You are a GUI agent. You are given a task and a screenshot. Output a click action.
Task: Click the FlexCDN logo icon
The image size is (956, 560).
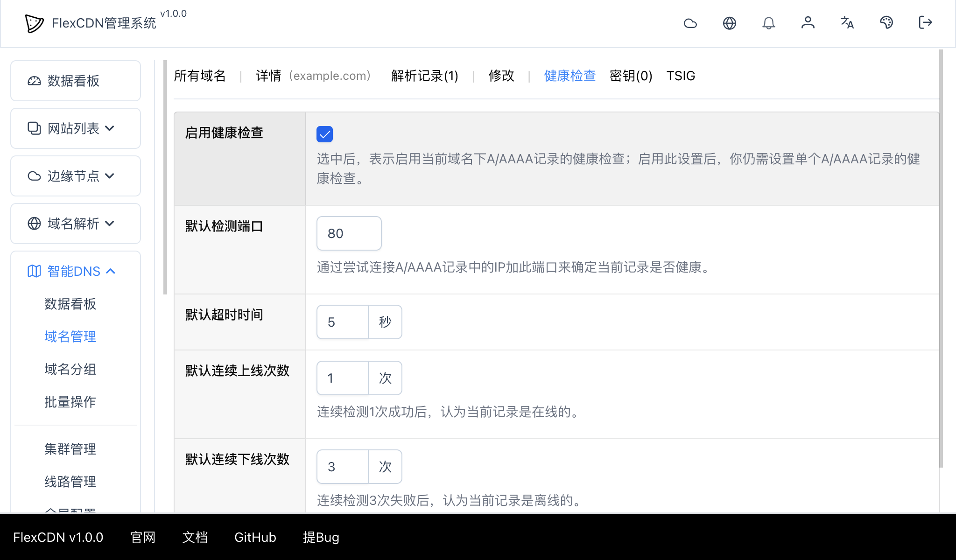tap(34, 23)
